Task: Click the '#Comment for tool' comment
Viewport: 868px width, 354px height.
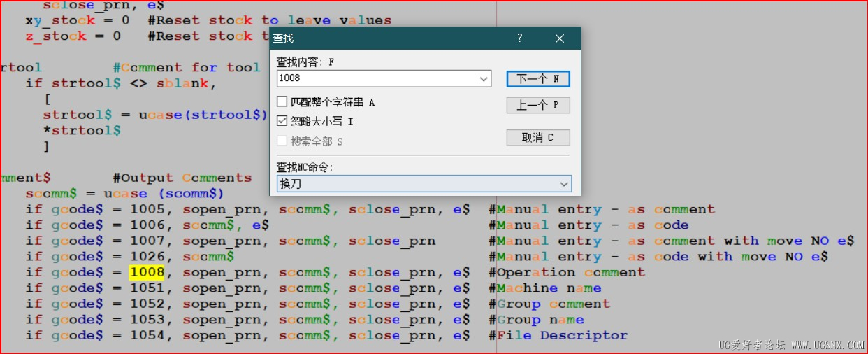Action: point(187,67)
